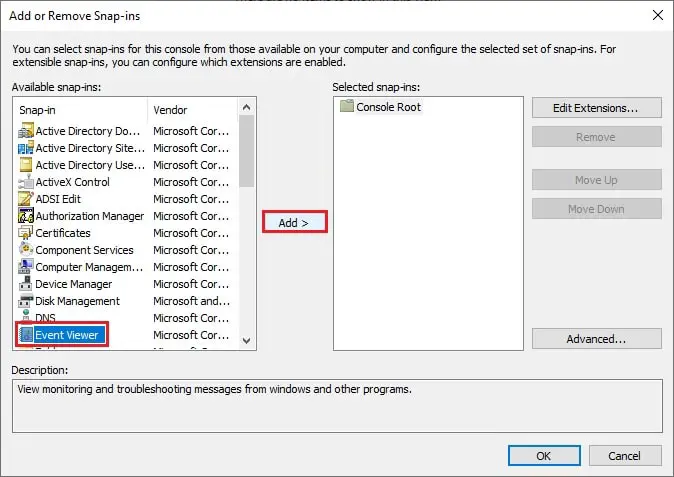Select the Authorization Manager icon
Viewport: 674px width, 477px height.
(x=27, y=216)
